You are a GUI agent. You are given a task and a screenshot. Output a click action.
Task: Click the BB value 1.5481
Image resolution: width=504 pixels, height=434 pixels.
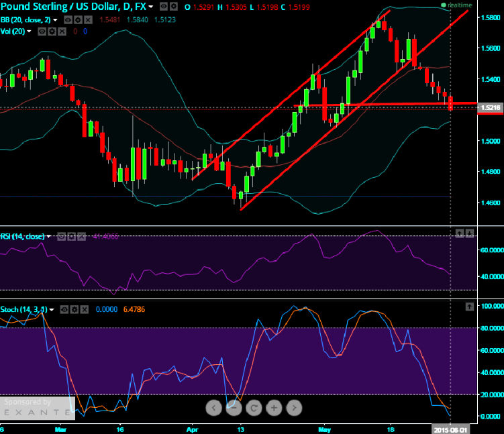(x=109, y=20)
